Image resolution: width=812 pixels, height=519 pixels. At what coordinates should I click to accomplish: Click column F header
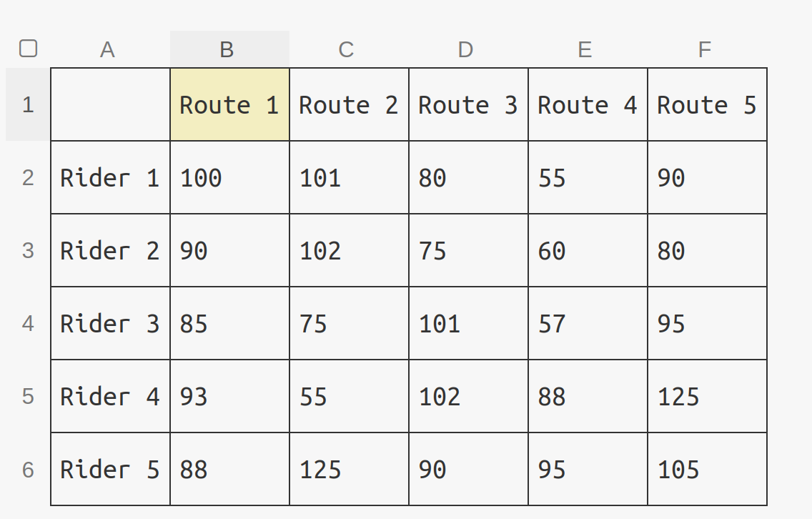pos(707,49)
